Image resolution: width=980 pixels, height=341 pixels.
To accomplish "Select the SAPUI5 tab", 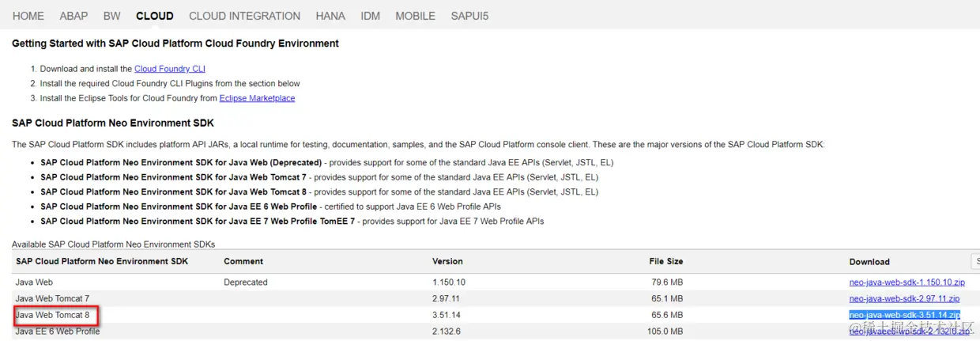I will [469, 16].
